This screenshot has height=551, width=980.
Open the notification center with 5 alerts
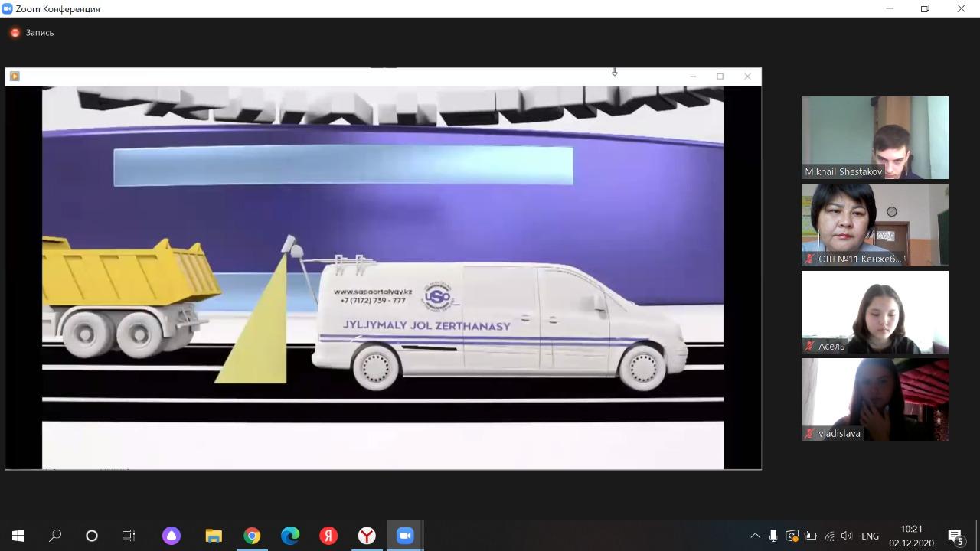(x=955, y=536)
